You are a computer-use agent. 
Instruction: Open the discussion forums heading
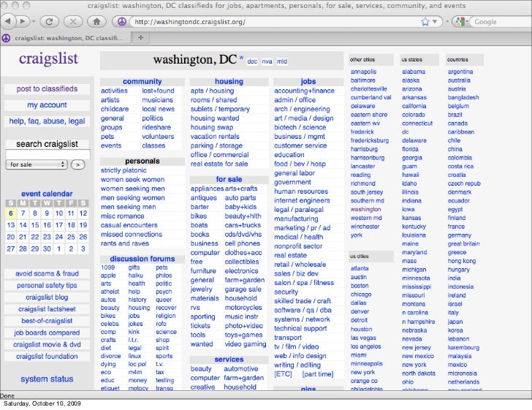142,259
